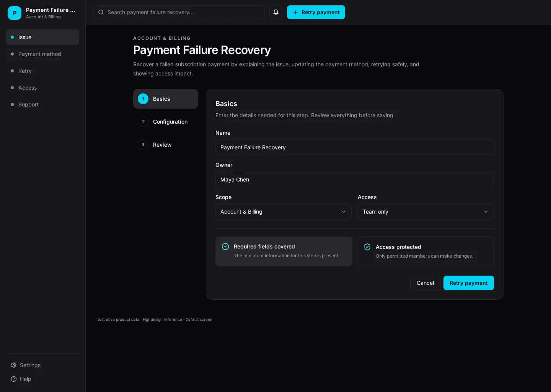Click the Settings label in sidebar

pos(30,365)
